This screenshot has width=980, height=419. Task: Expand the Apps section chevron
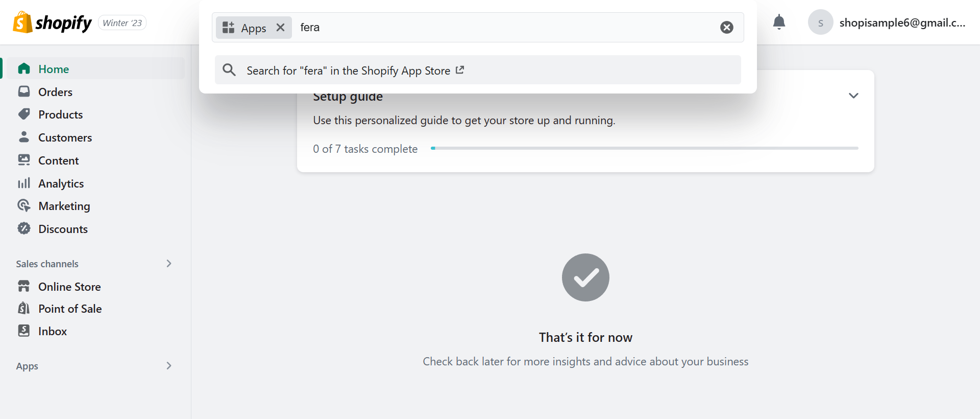click(x=169, y=366)
